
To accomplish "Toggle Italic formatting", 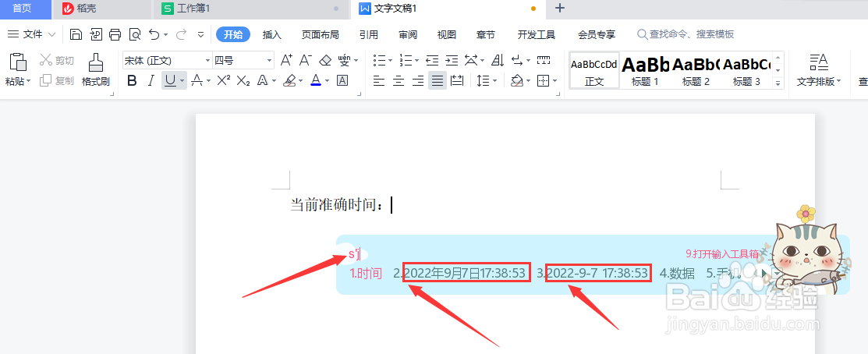I will (151, 81).
